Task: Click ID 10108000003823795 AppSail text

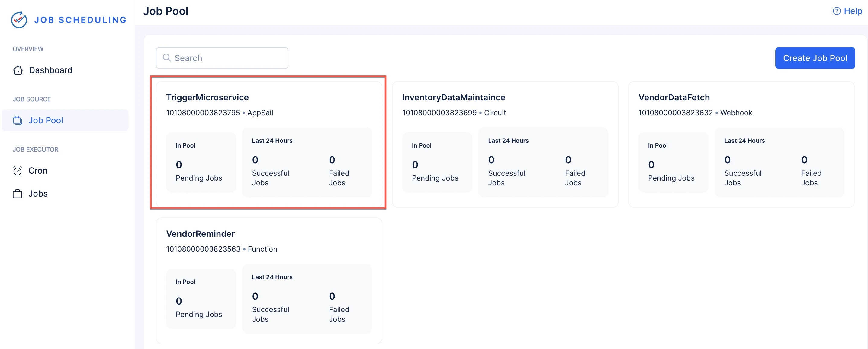Action: 219,113
